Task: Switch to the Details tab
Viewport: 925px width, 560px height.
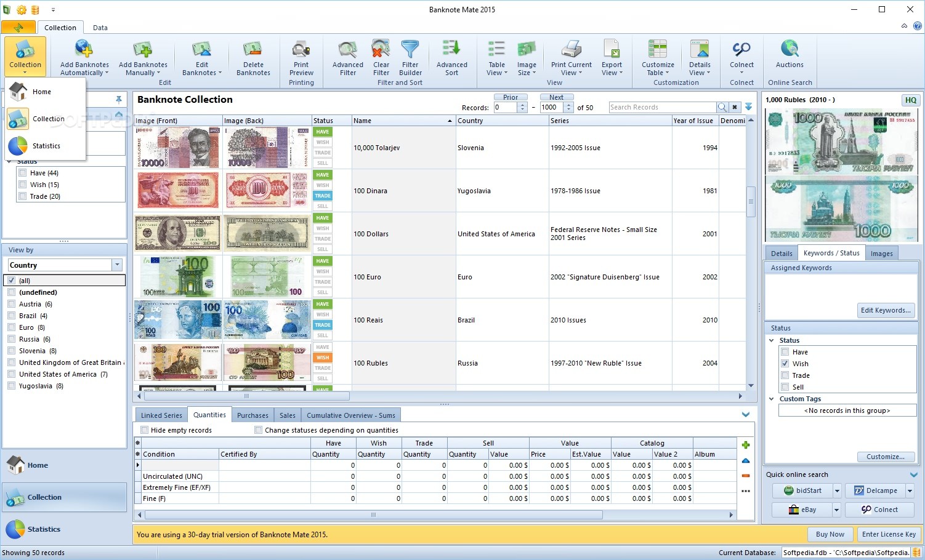Action: point(782,254)
